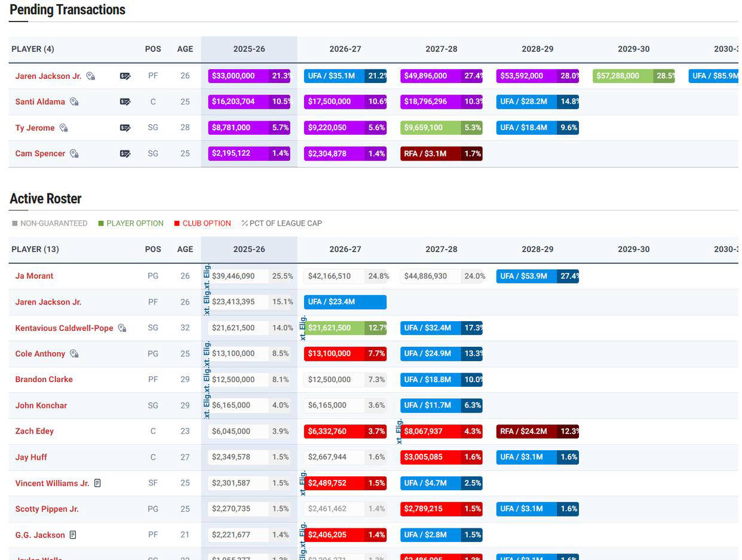Select Ja Morant's UFA / $53.9M cell

click(x=538, y=276)
